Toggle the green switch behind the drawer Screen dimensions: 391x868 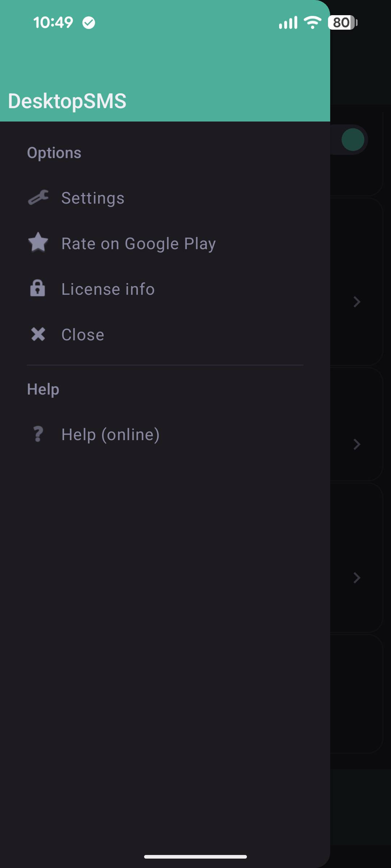click(349, 140)
